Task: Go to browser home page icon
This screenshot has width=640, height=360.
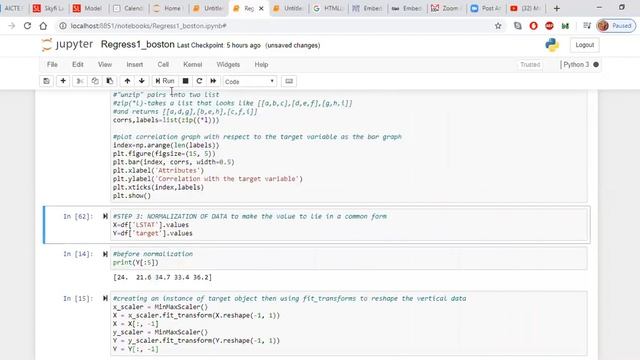Action: 43,26
